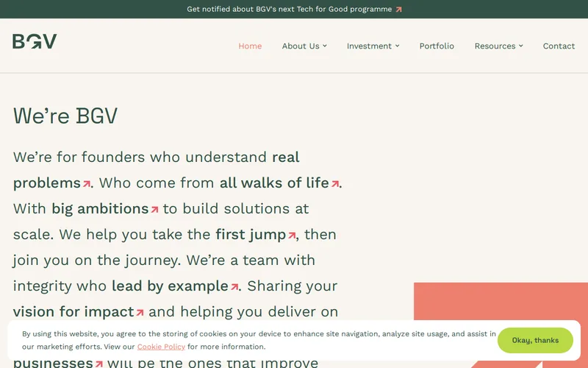Follow the 'all walks of life' link
The image size is (588, 368).
point(274,183)
